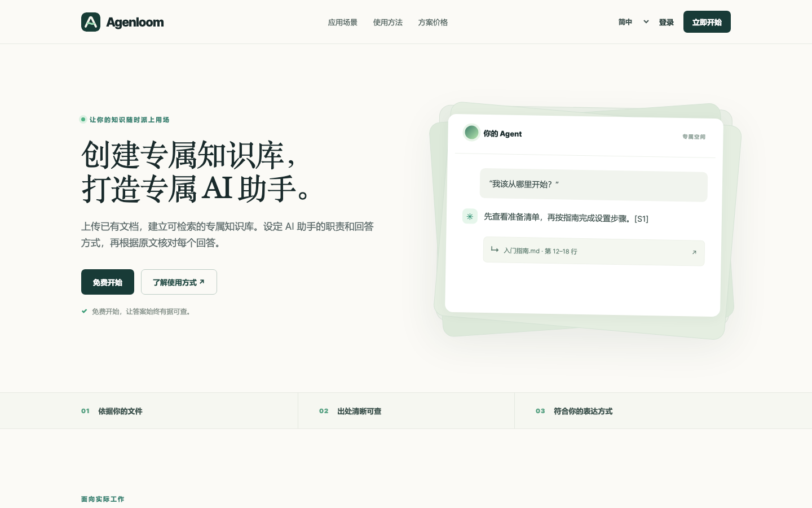
Task: Click the 免费开始 hero button
Action: coord(108,282)
